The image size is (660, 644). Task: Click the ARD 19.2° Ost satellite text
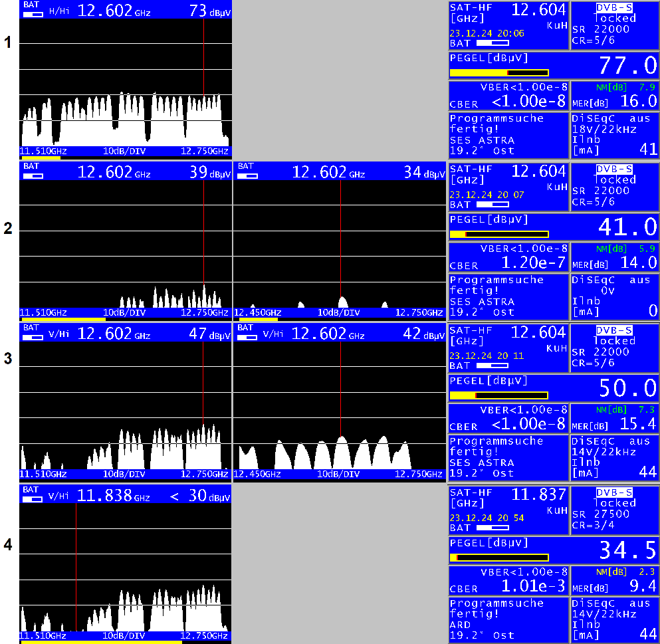(x=482, y=629)
